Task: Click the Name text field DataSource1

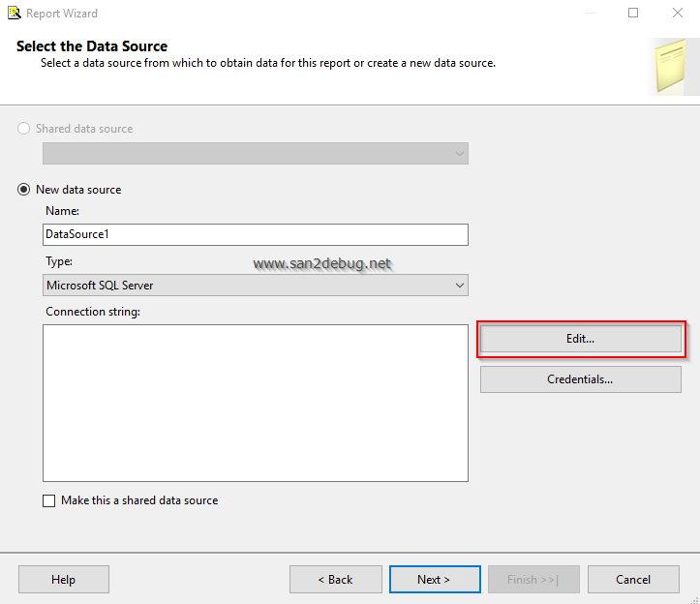Action: 256,234
